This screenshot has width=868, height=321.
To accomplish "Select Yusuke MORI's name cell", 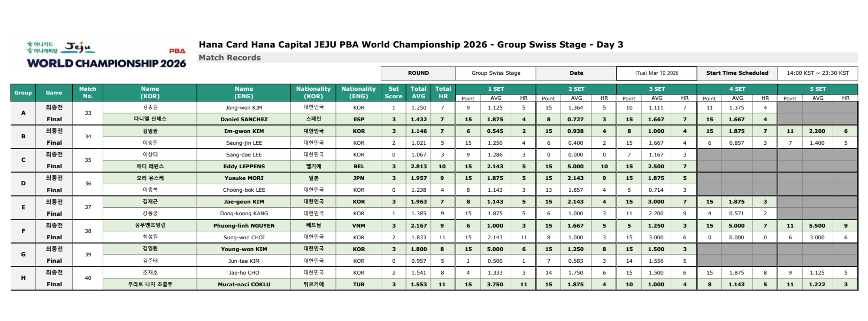I will tap(244, 178).
